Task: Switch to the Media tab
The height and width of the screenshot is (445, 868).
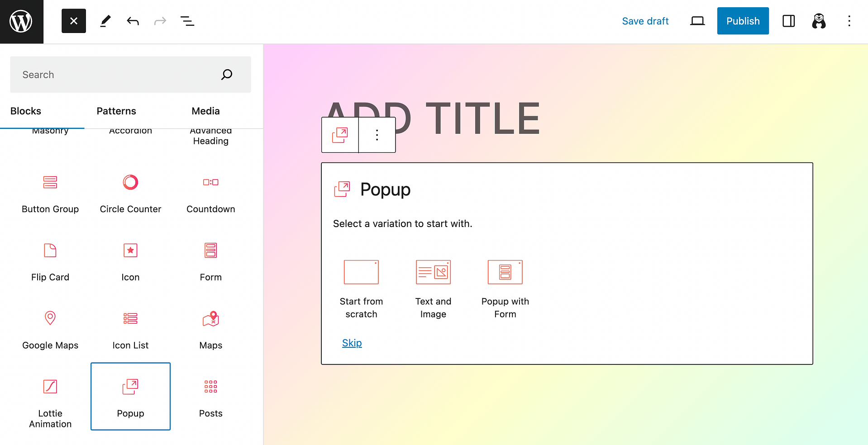Action: click(205, 111)
